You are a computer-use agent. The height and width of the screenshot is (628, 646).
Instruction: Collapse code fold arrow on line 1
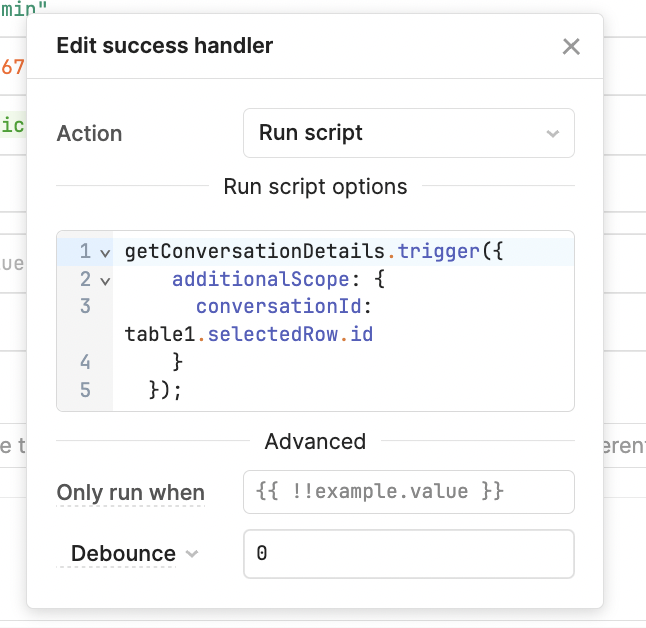(105, 253)
